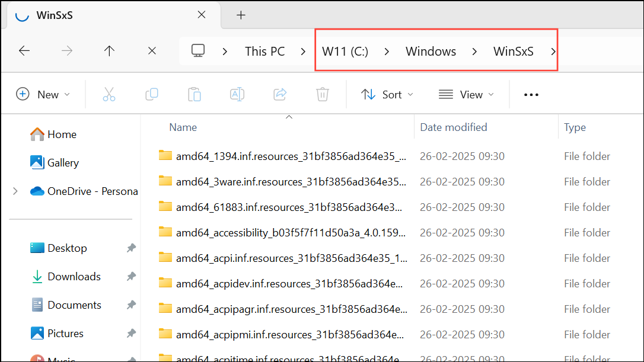The width and height of the screenshot is (644, 362).
Task: Click W11 (C:) breadcrumb
Action: click(345, 52)
